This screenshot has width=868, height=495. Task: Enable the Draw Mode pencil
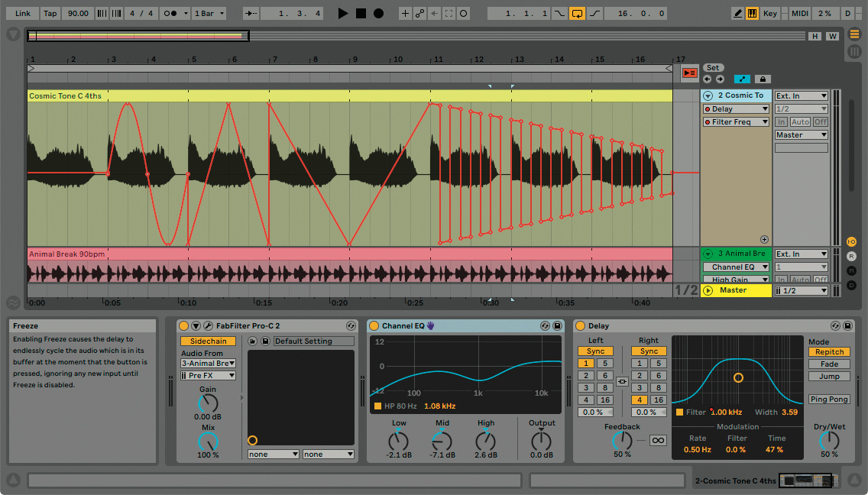[x=737, y=14]
